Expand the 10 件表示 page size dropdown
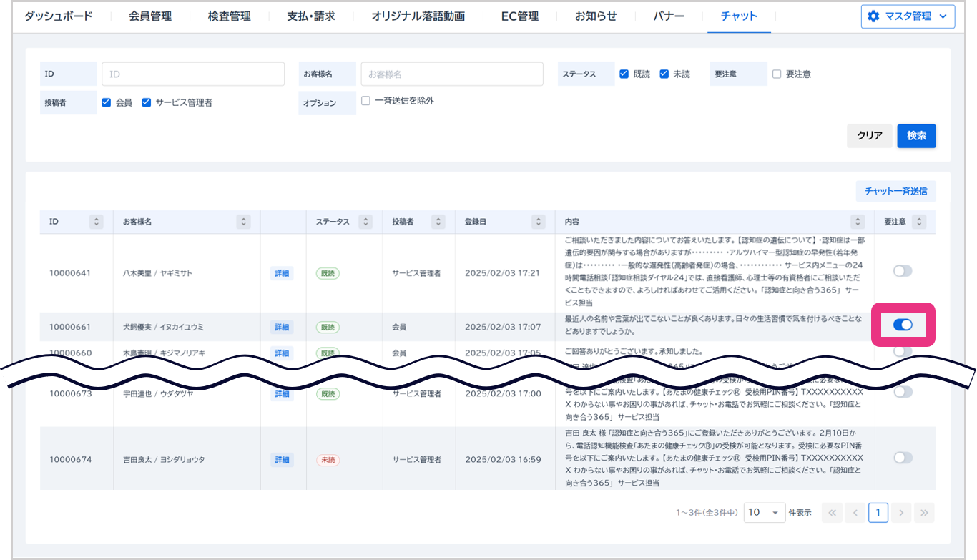Viewport: 977px width, 560px height. point(764,512)
